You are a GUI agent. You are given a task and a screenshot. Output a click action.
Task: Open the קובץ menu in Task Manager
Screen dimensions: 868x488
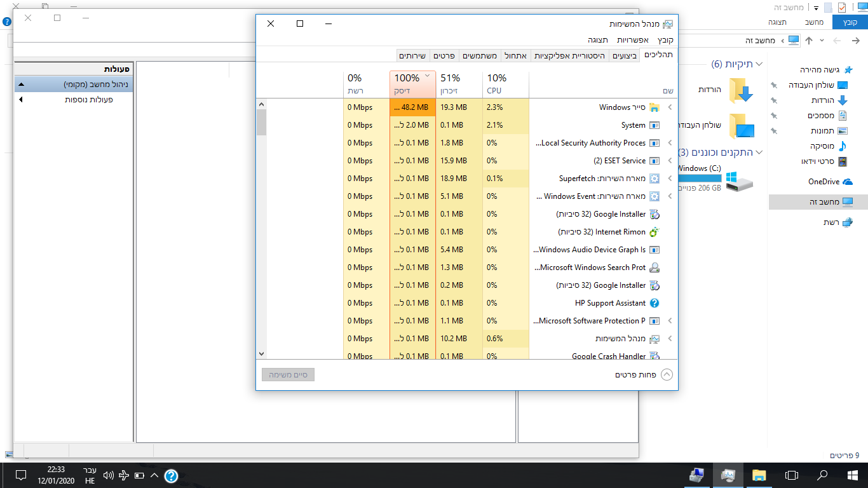[x=665, y=40]
